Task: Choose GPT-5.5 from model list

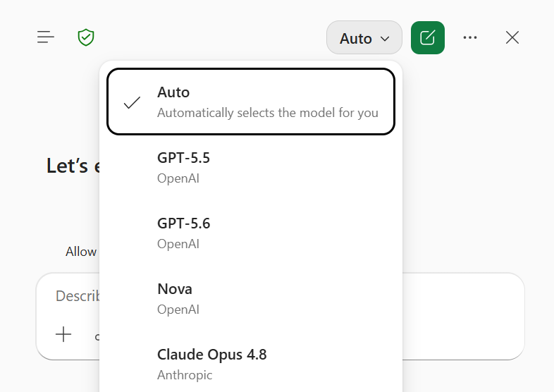Action: (x=251, y=168)
